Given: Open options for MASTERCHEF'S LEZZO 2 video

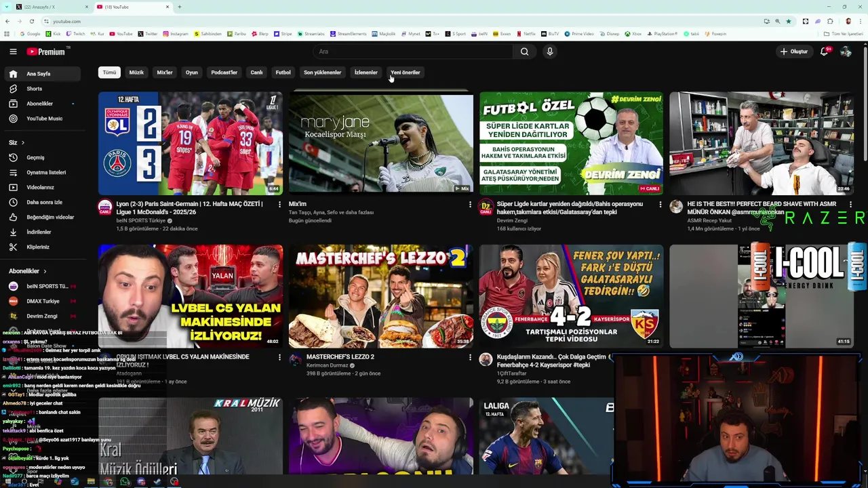Looking at the screenshot, I should [470, 357].
